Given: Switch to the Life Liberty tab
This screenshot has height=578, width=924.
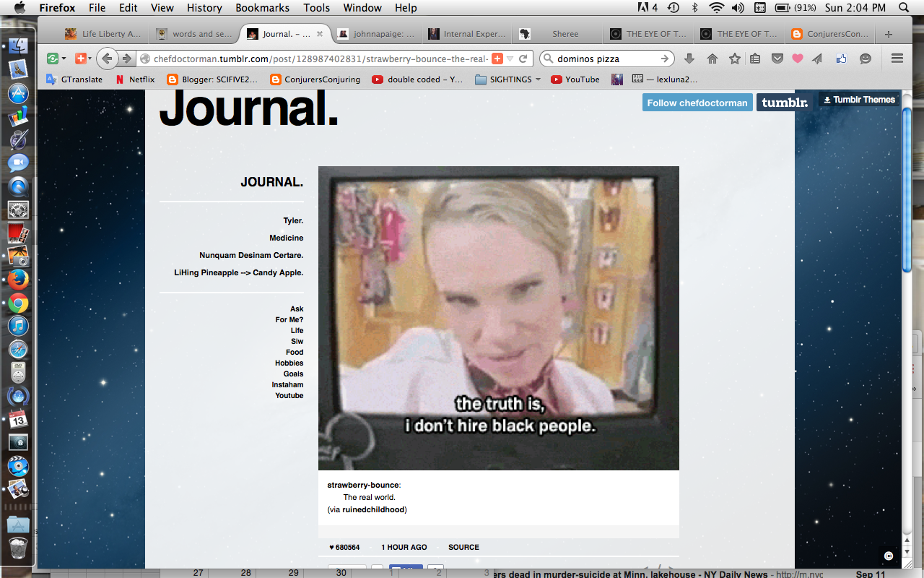Looking at the screenshot, I should tap(103, 34).
